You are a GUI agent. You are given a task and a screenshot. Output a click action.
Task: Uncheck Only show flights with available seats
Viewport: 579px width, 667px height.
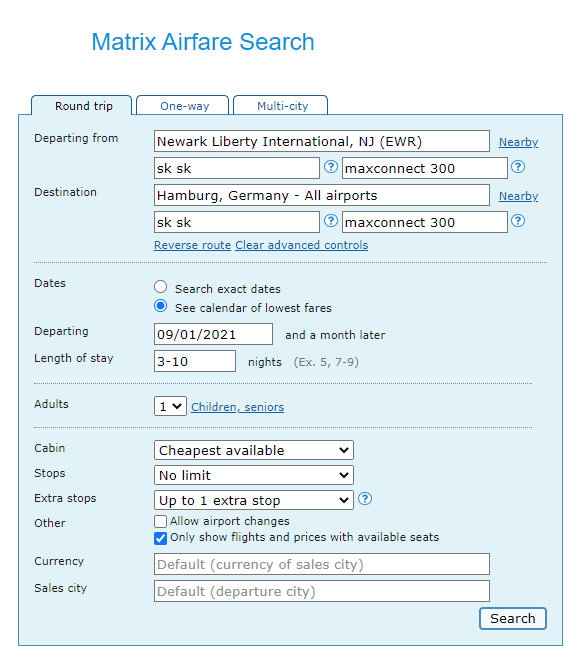click(x=160, y=538)
